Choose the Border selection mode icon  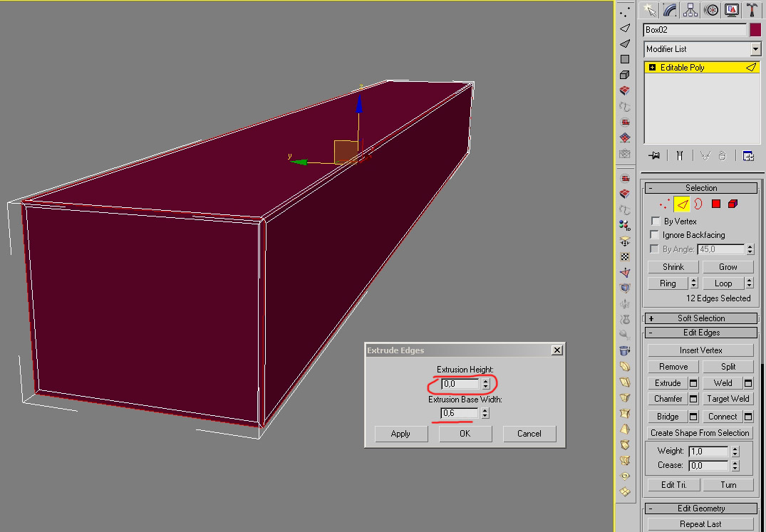698,204
